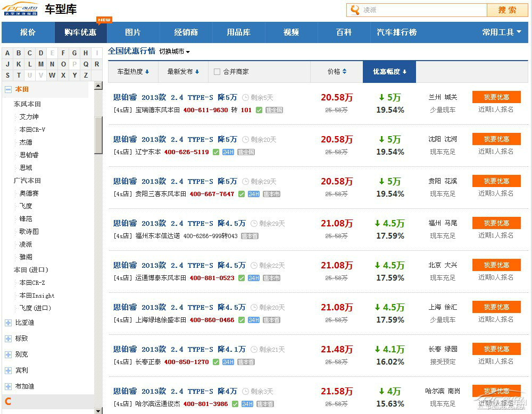Click the 售本市 badge for 贵阳三喜东风本田
The image size is (532, 414).
(271, 194)
